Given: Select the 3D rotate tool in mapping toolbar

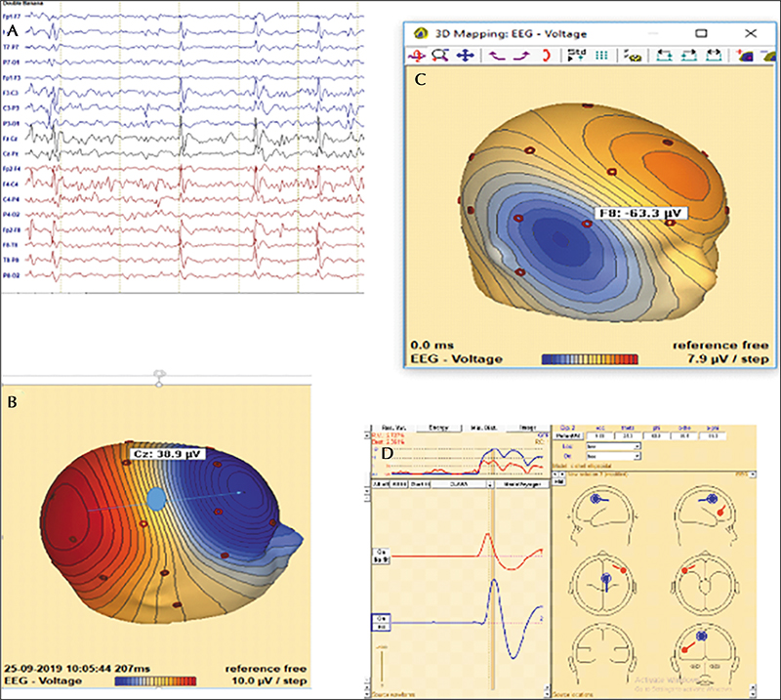Looking at the screenshot, I should (417, 56).
